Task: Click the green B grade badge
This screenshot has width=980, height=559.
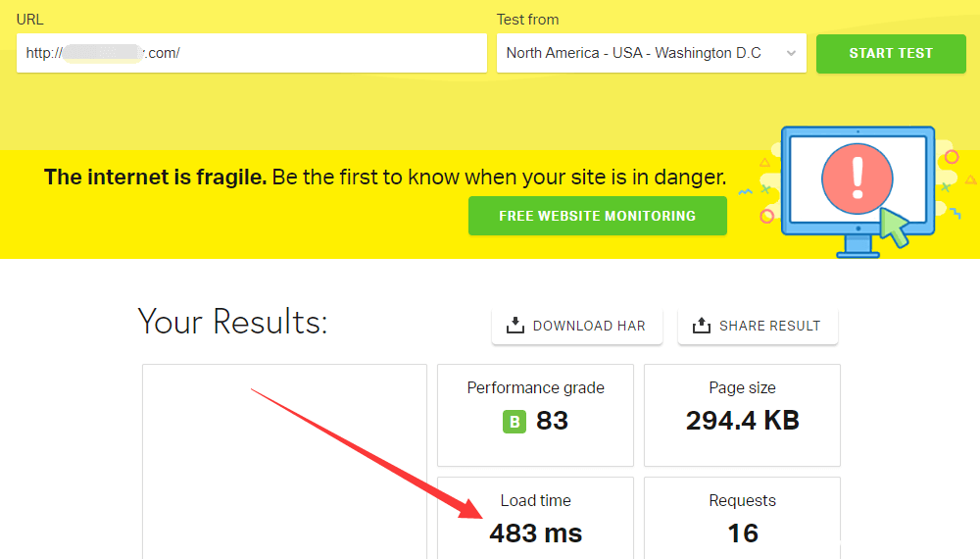Action: point(514,422)
